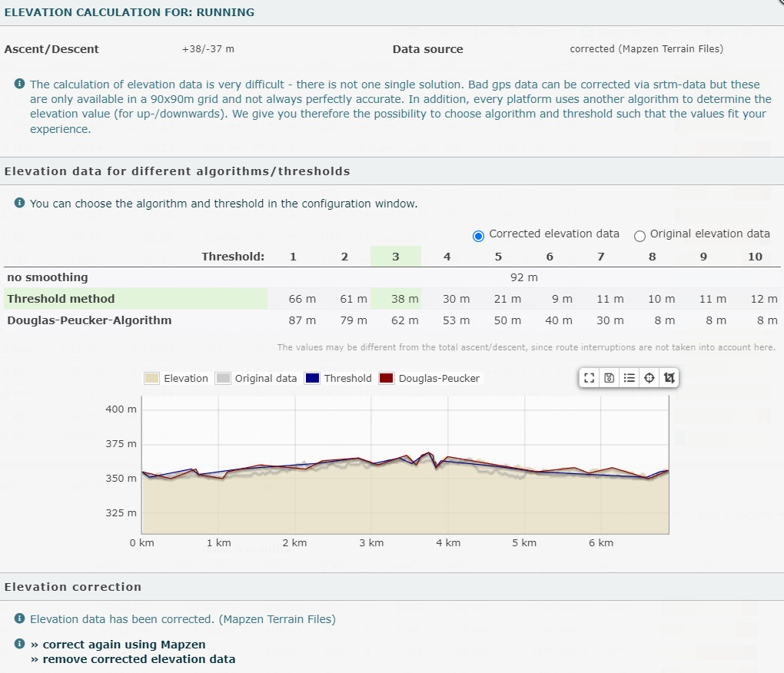Click the 'Elevation correction' section heading

[x=73, y=586]
